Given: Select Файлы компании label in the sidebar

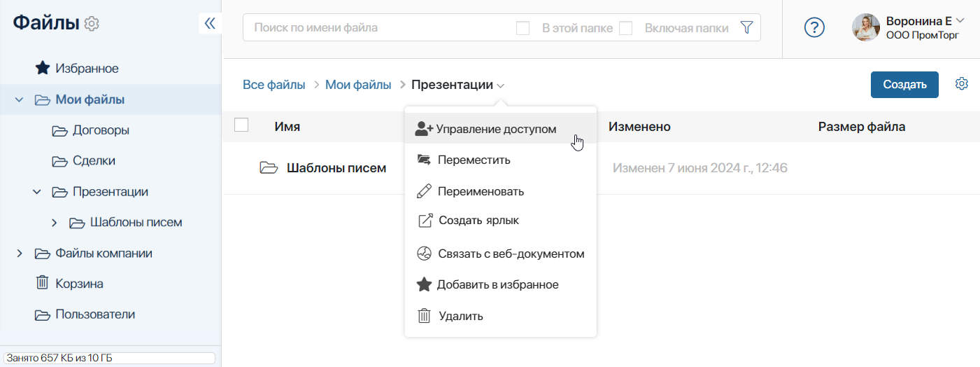Looking at the screenshot, I should tap(104, 254).
